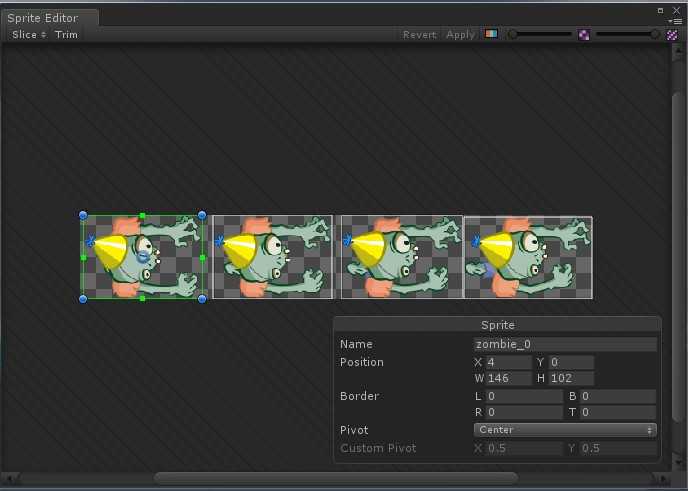Click the Position Y field
This screenshot has width=688, height=491.
[x=571, y=362]
